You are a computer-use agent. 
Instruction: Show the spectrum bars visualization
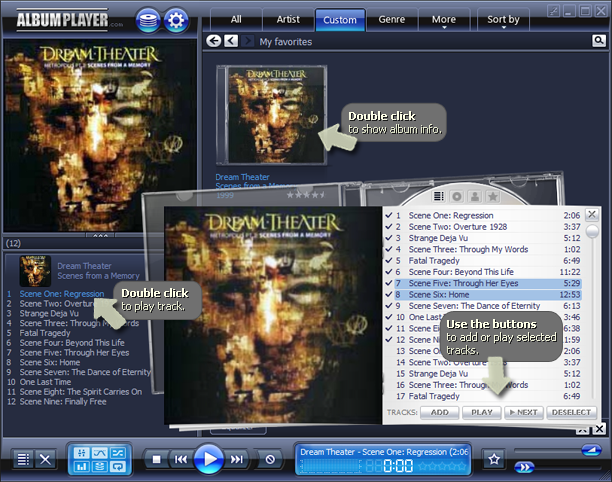point(82,466)
